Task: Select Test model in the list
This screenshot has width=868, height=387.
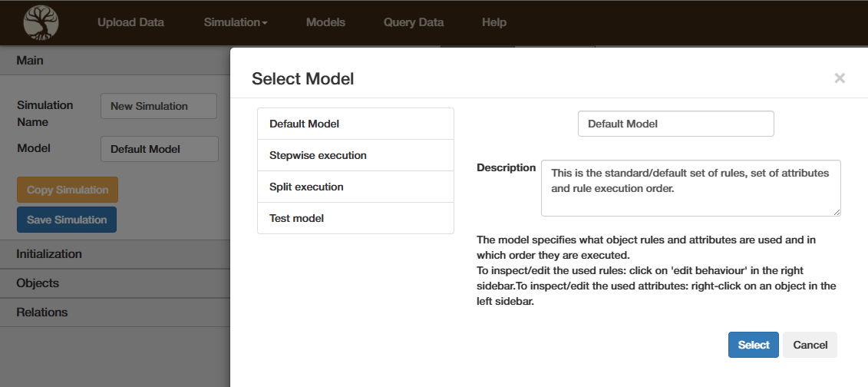Action: 355,218
